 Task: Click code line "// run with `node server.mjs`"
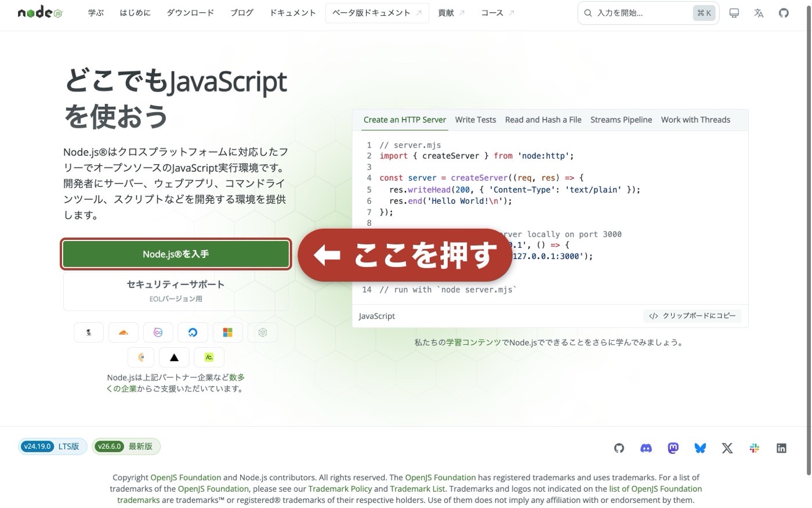[x=448, y=290]
